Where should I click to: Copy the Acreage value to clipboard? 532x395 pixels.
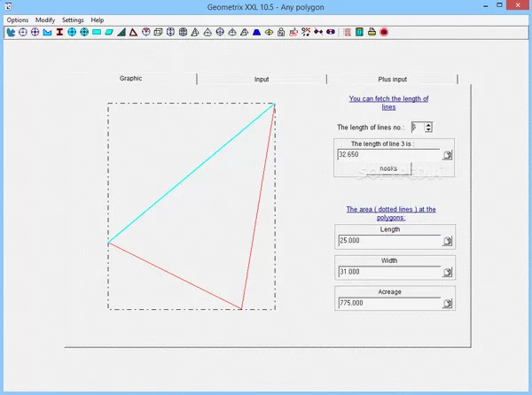point(448,304)
